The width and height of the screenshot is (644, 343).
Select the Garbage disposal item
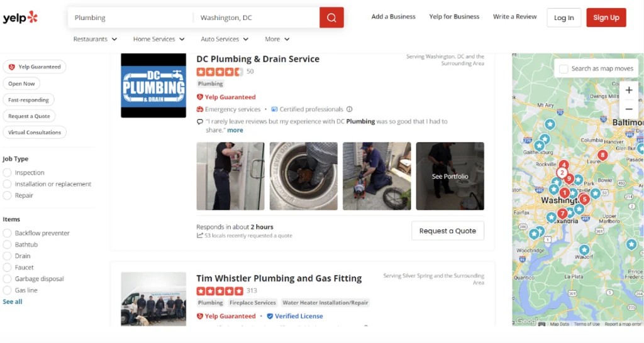click(7, 279)
